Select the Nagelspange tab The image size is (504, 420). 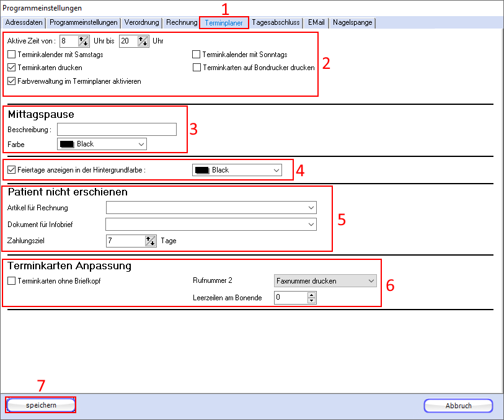click(352, 23)
